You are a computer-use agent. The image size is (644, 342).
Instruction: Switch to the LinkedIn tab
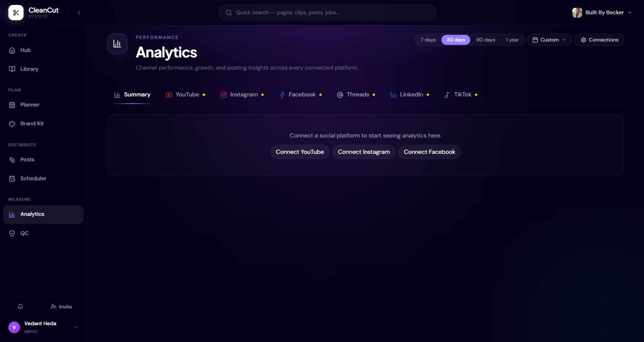click(x=409, y=95)
